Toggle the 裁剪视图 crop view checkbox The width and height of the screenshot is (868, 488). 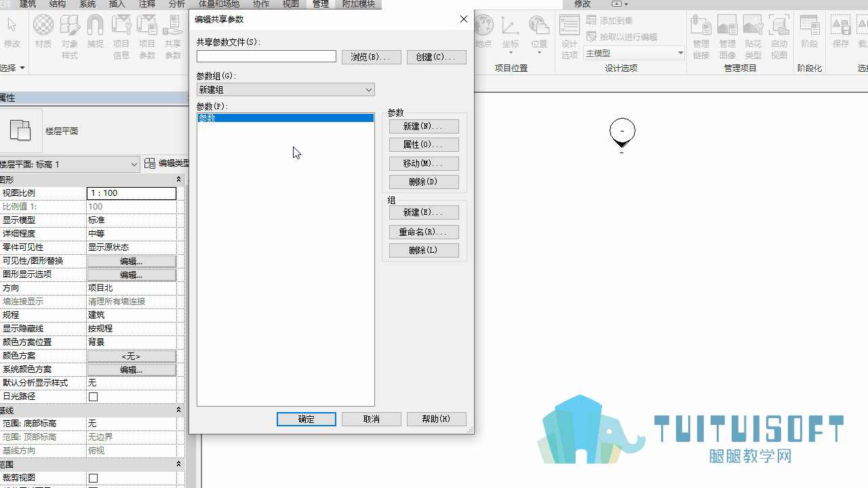(x=94, y=478)
